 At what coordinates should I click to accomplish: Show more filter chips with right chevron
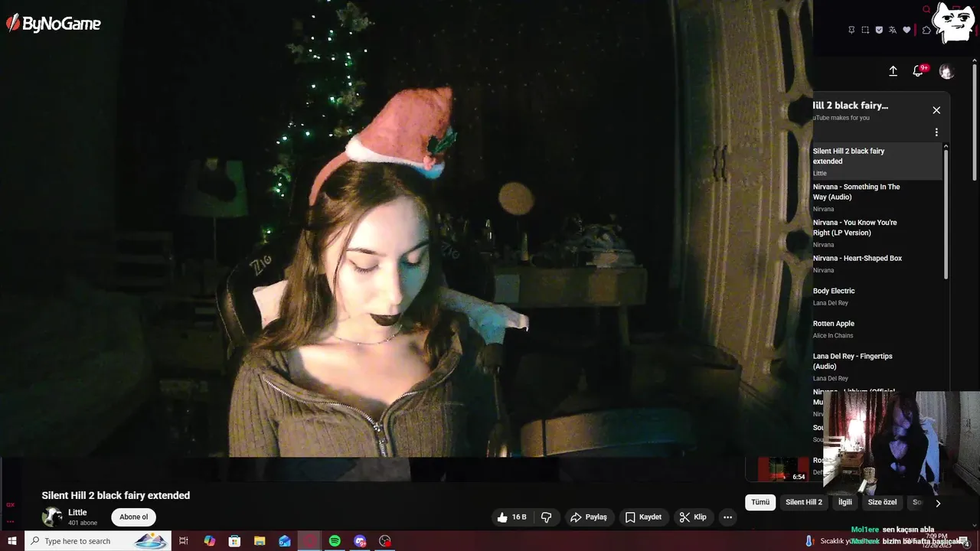tap(938, 503)
